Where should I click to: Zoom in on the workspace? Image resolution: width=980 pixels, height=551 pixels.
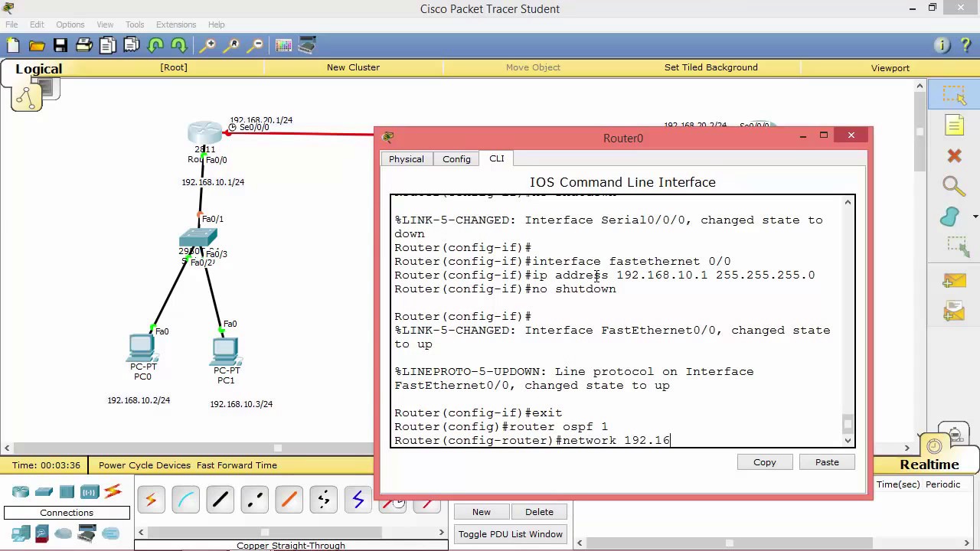point(207,46)
